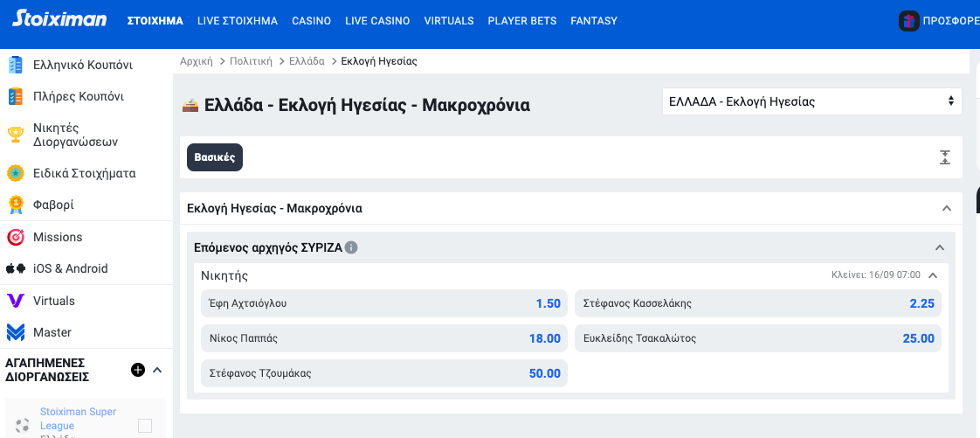Click the Master M icon
Image resolution: width=980 pixels, height=438 pixels.
[16, 332]
